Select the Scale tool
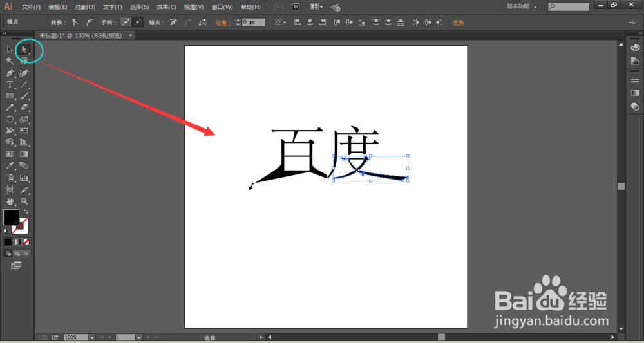This screenshot has height=343, width=644. [x=24, y=120]
